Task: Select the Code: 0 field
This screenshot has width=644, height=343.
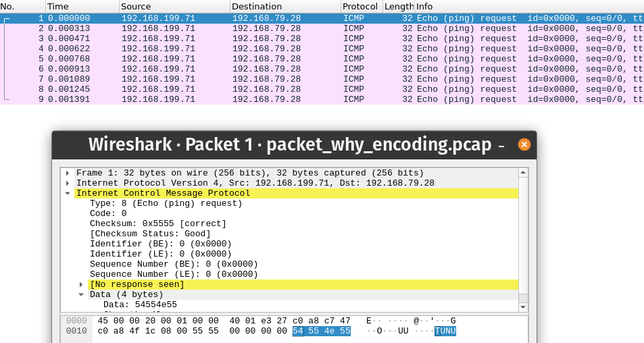Action: click(108, 213)
